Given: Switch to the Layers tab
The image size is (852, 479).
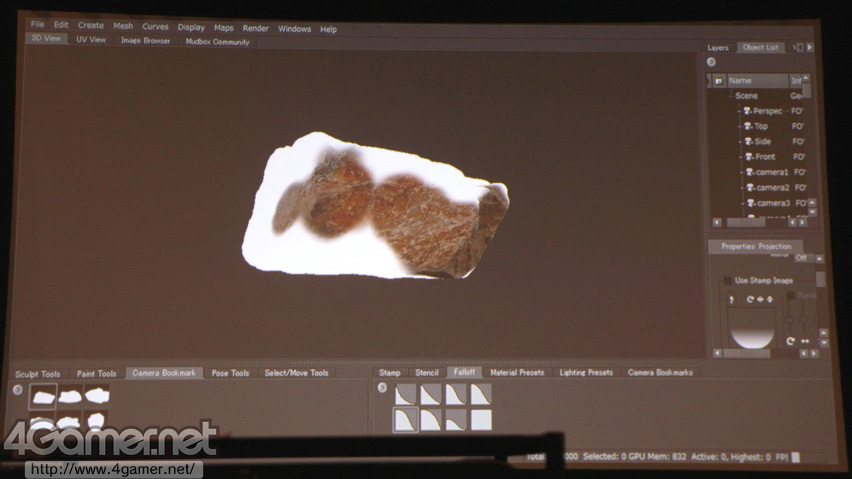Looking at the screenshot, I should click(717, 48).
